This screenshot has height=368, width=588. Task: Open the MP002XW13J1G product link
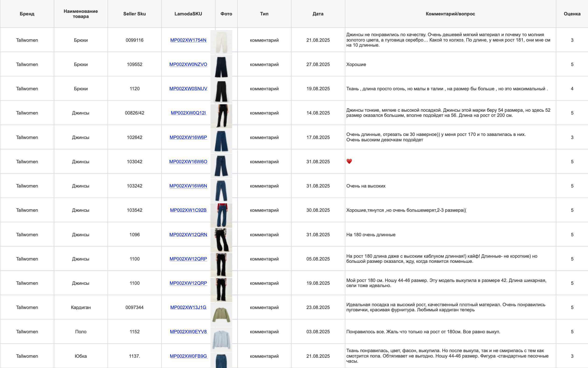click(x=188, y=307)
